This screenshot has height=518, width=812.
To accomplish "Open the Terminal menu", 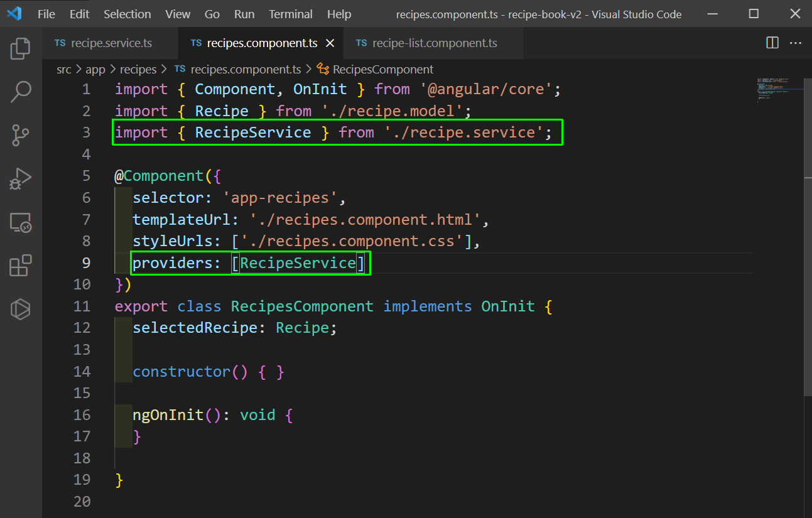I will click(291, 14).
